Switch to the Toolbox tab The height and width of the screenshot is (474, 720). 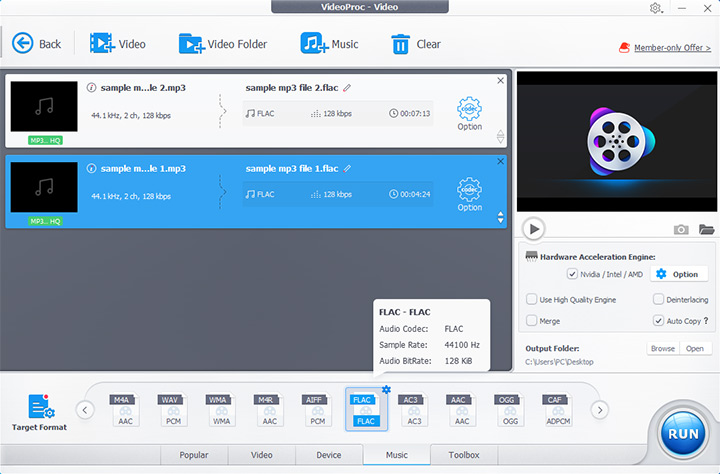[464, 455]
